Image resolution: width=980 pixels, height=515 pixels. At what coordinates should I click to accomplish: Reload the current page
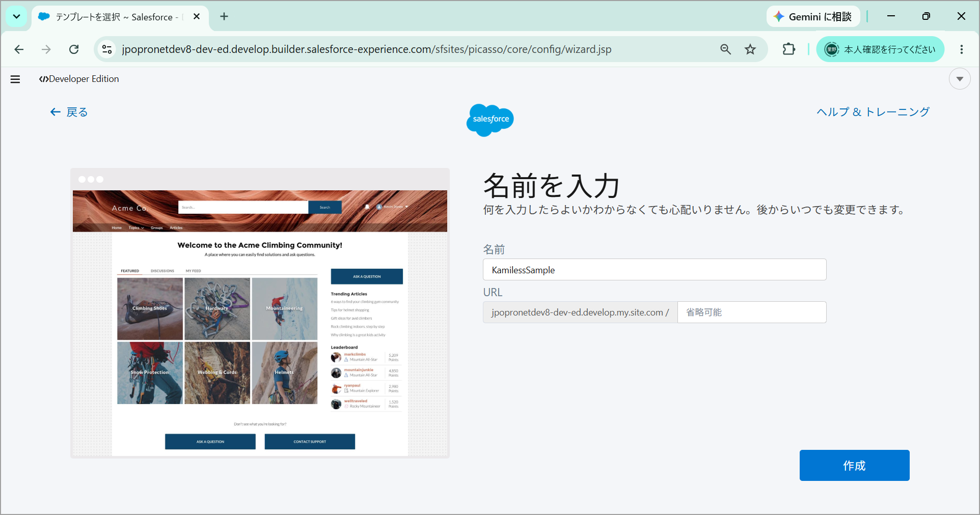[x=74, y=49]
